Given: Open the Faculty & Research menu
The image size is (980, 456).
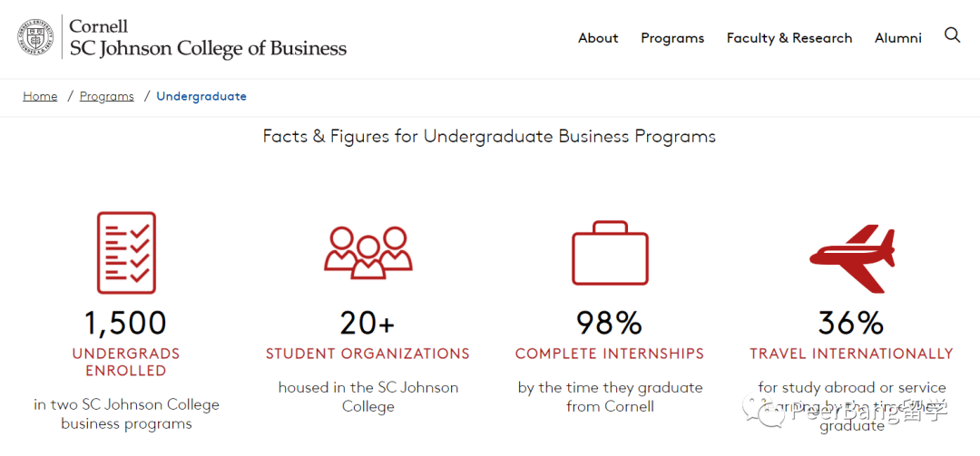Looking at the screenshot, I should point(789,38).
